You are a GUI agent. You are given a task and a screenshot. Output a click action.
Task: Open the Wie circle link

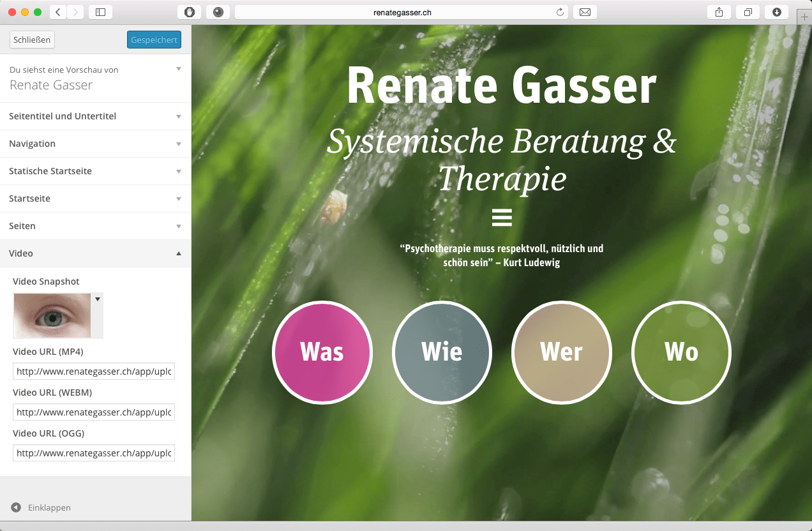tap(442, 352)
